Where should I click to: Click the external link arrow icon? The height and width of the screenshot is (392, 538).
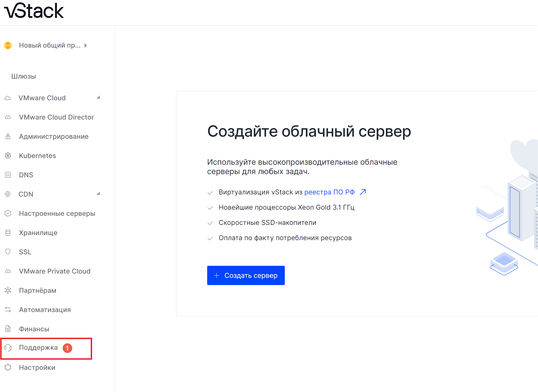[x=363, y=192]
